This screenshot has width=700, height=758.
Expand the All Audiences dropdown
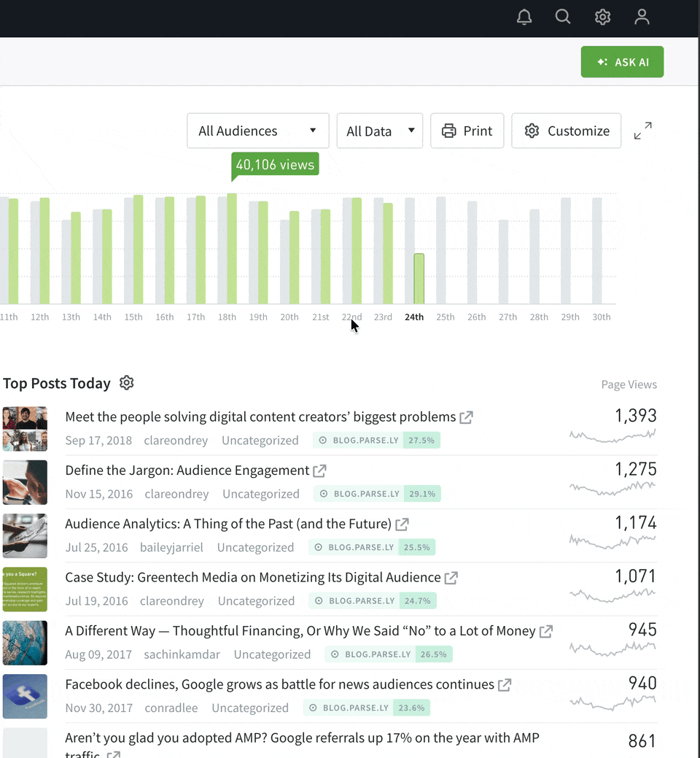point(258,131)
